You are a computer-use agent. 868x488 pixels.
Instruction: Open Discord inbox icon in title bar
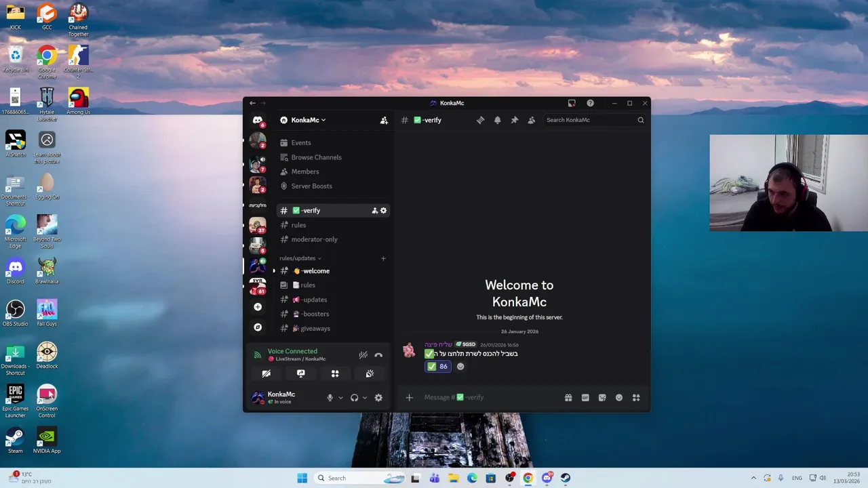point(572,103)
